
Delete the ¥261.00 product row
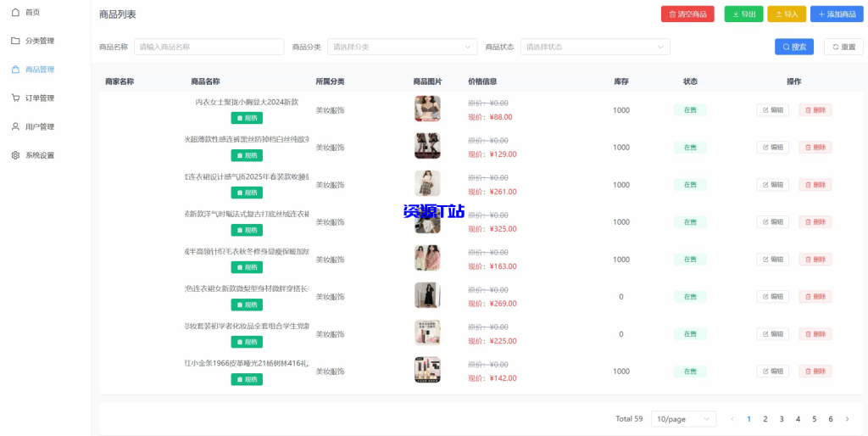tap(815, 184)
